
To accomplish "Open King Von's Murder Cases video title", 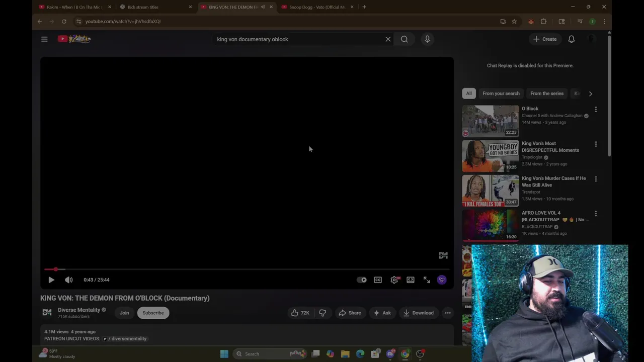I will tap(554, 182).
